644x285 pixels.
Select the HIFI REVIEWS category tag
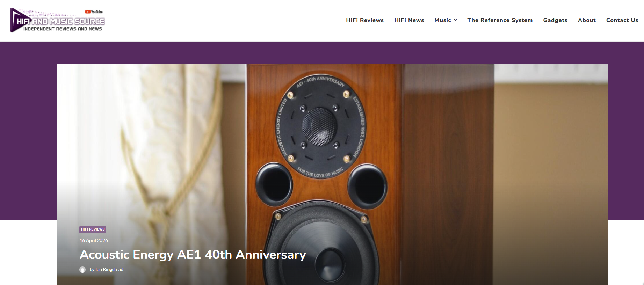(x=93, y=229)
